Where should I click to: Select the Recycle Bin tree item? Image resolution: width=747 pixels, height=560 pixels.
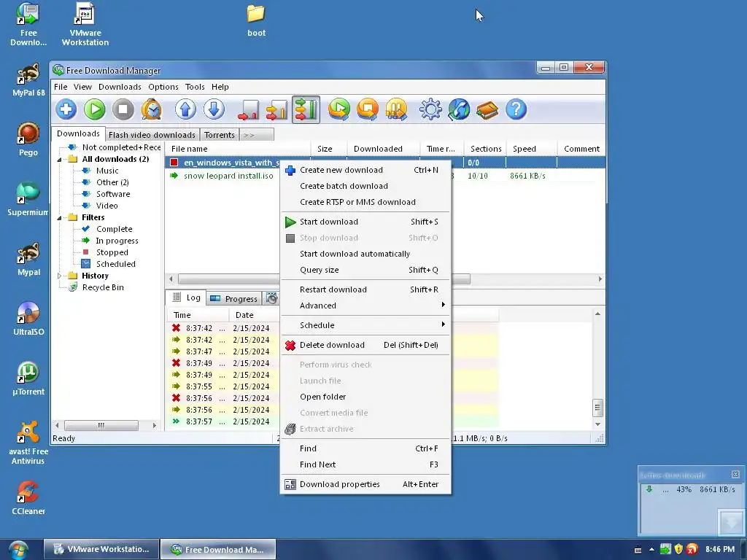click(103, 287)
